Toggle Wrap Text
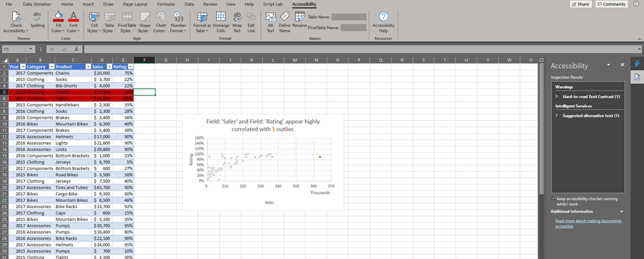Image resolution: width=644 pixels, height=259 pixels. 237,22
